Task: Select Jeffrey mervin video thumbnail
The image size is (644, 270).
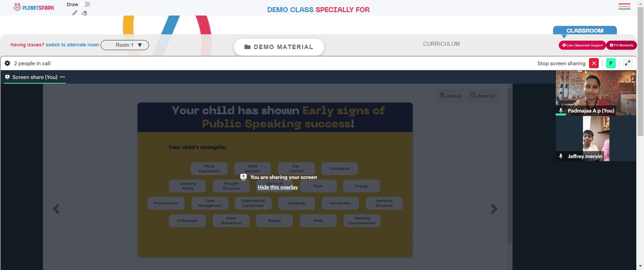Action: click(x=583, y=139)
